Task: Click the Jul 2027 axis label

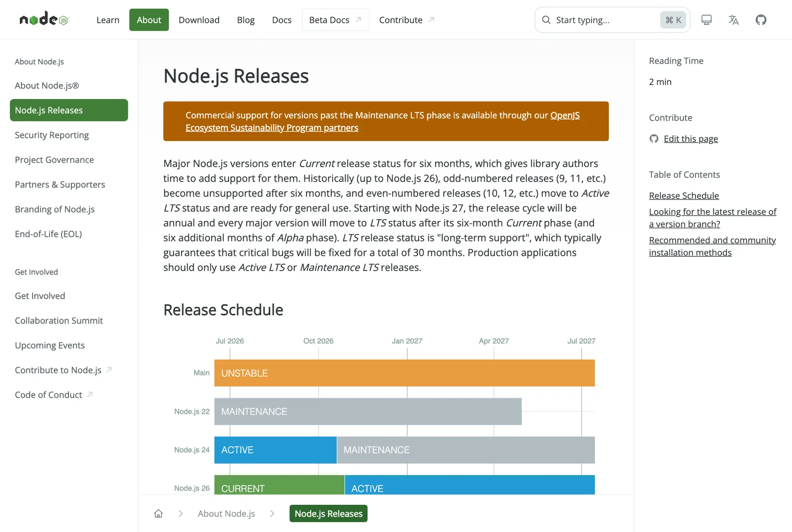Action: click(581, 341)
